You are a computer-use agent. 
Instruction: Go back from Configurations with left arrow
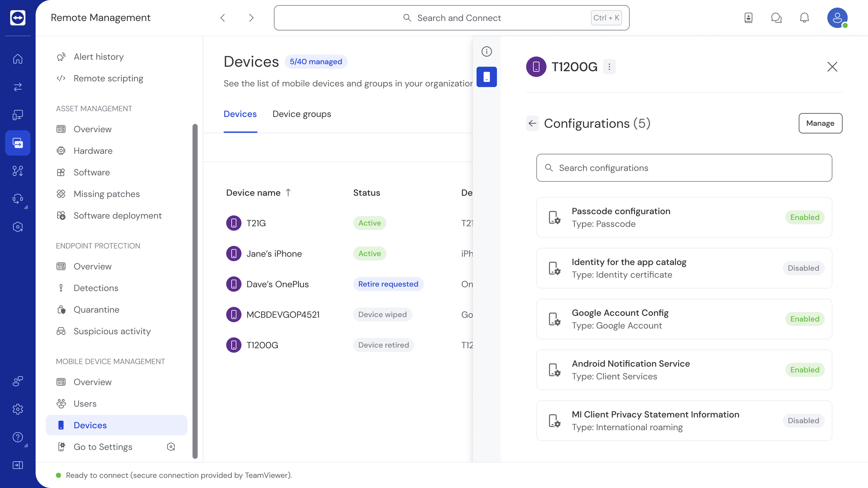click(x=532, y=123)
